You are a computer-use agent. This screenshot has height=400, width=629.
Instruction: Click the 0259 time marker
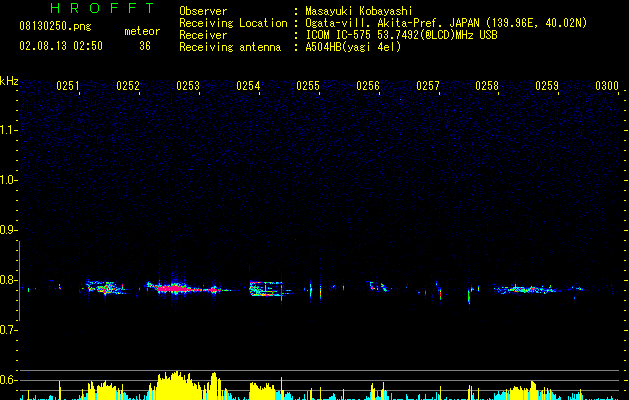point(547,86)
